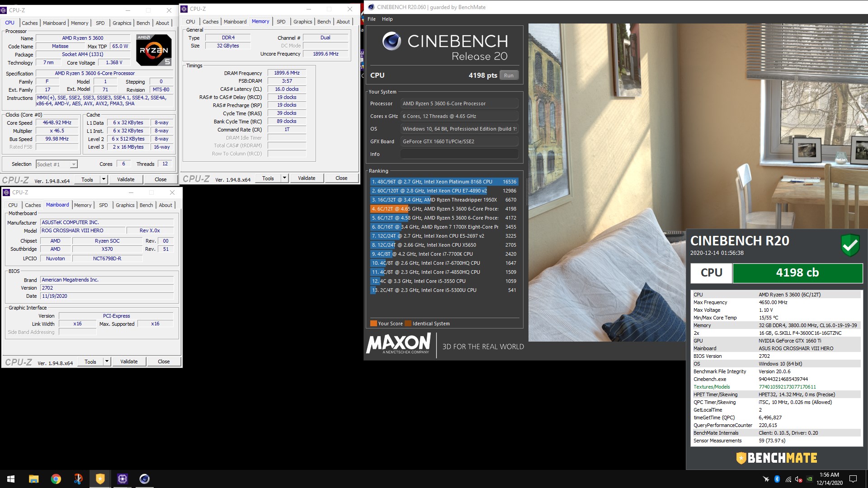Viewport: 868px width, 488px height.
Task: Click the MAXON logo
Action: coord(398,344)
